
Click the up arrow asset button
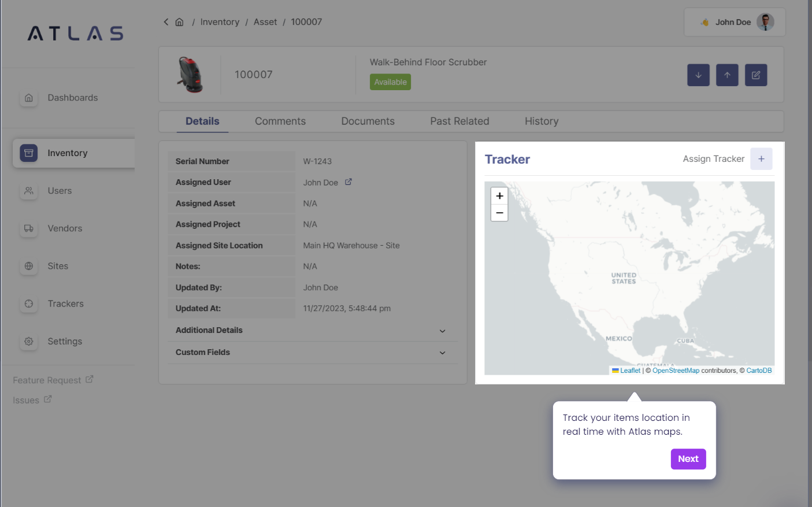tap(727, 75)
